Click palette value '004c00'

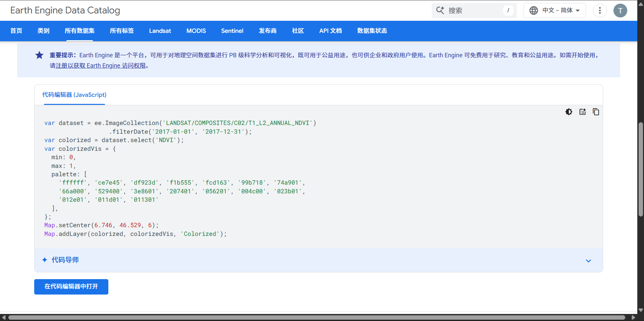(x=252, y=191)
